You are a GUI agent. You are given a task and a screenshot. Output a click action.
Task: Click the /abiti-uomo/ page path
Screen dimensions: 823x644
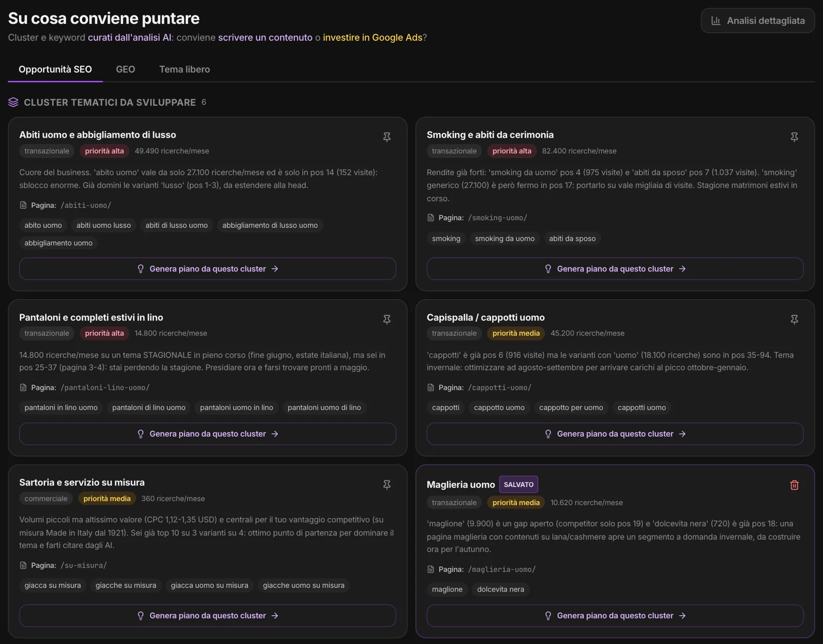pyautogui.click(x=86, y=205)
